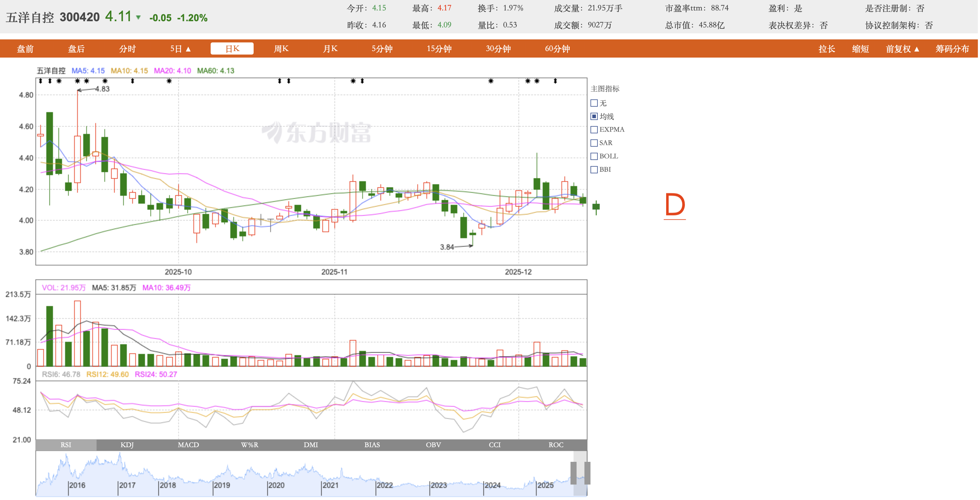Screen dimensions: 980x500
Task: Check the EXPMA indicator checkbox
Action: pyautogui.click(x=594, y=129)
